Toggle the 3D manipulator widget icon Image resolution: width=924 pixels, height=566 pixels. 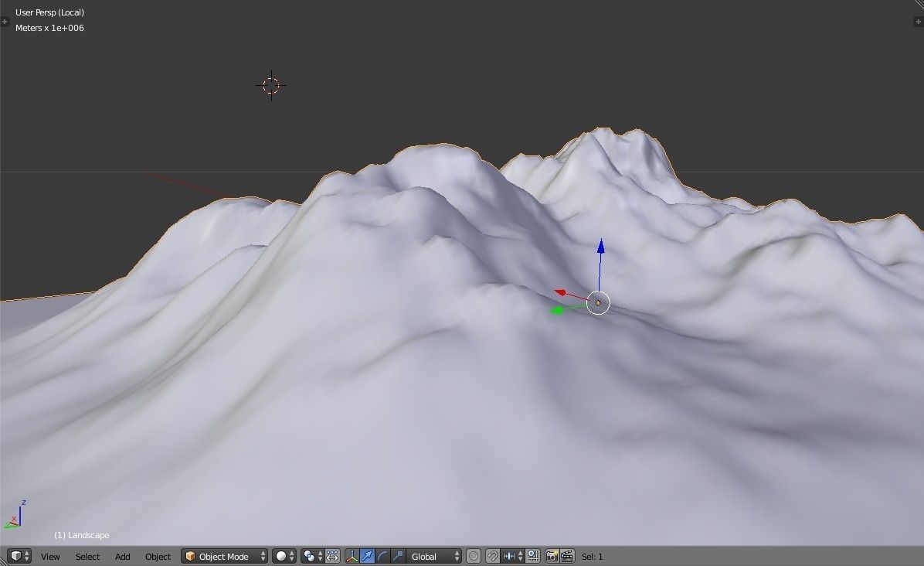(352, 556)
